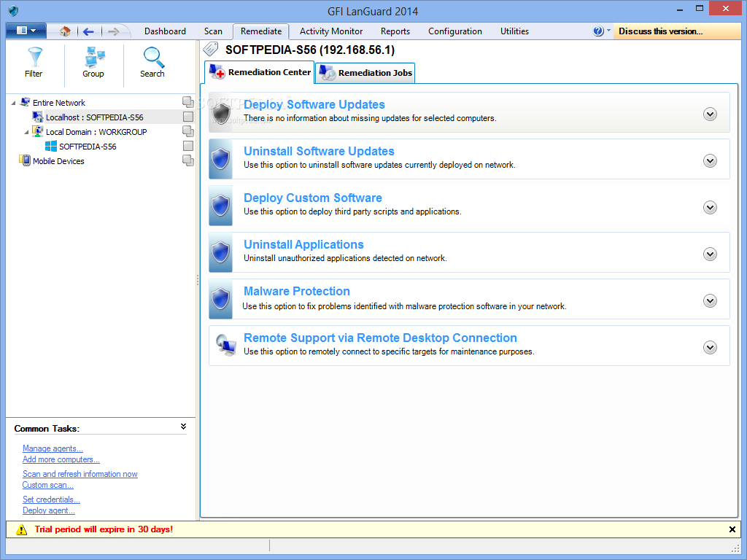Expand the Deploy Software Updates section chevron

tap(710, 114)
